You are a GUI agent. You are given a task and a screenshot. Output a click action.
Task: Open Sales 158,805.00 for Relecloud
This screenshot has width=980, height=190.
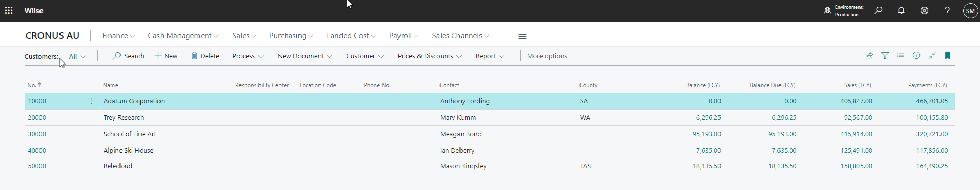coord(856,166)
